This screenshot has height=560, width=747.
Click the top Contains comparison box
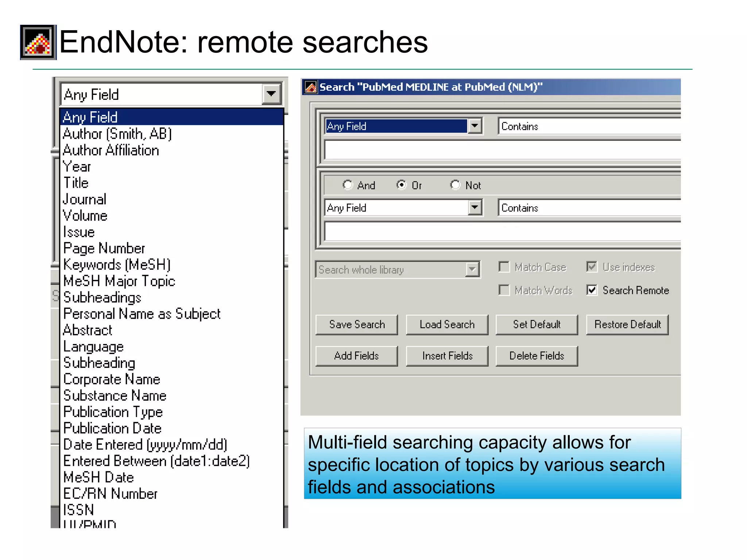pos(589,126)
